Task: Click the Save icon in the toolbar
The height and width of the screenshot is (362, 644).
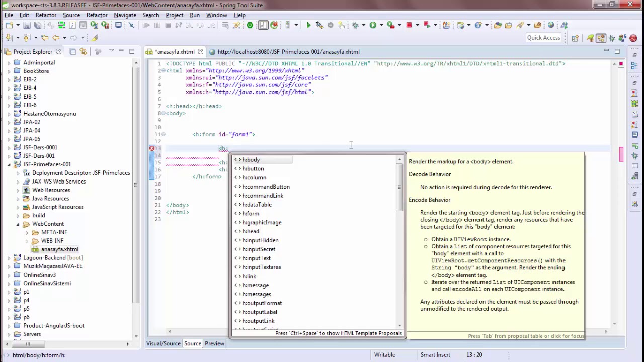Action: point(27,25)
